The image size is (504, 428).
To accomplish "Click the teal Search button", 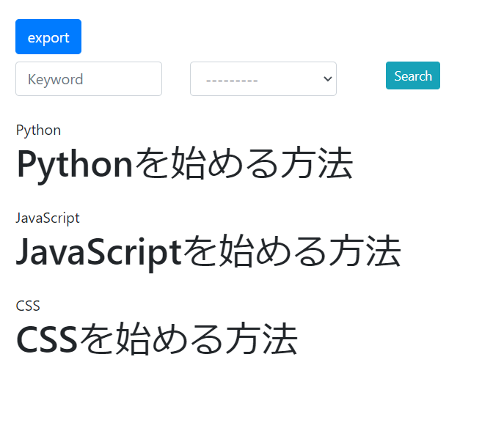I will coord(413,75).
